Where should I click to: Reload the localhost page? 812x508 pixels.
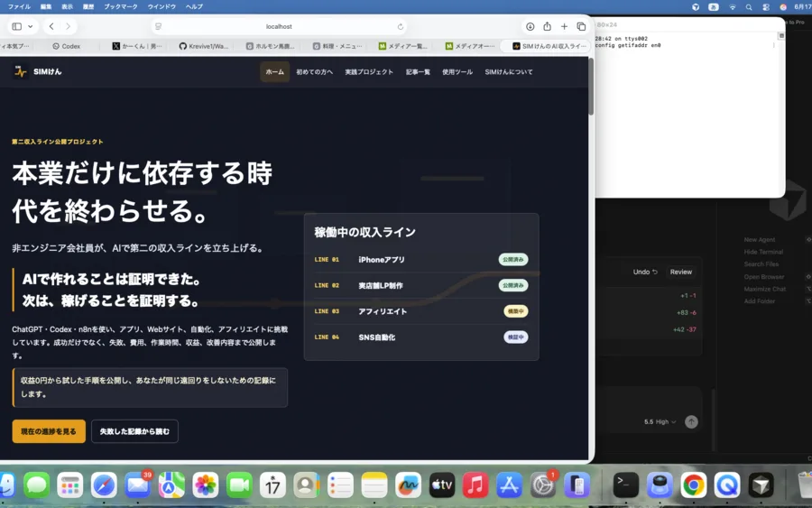(401, 27)
